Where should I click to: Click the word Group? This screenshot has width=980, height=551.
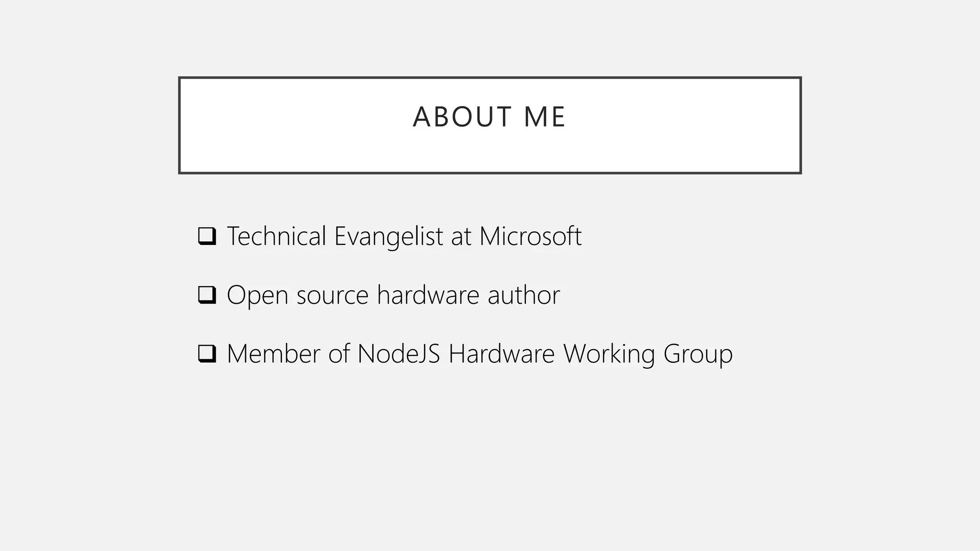coord(698,355)
